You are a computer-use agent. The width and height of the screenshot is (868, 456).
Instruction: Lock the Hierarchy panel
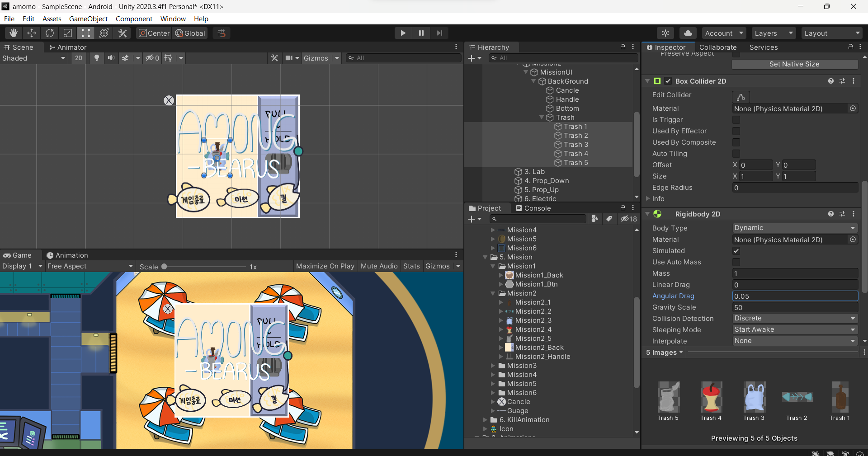[x=623, y=47]
